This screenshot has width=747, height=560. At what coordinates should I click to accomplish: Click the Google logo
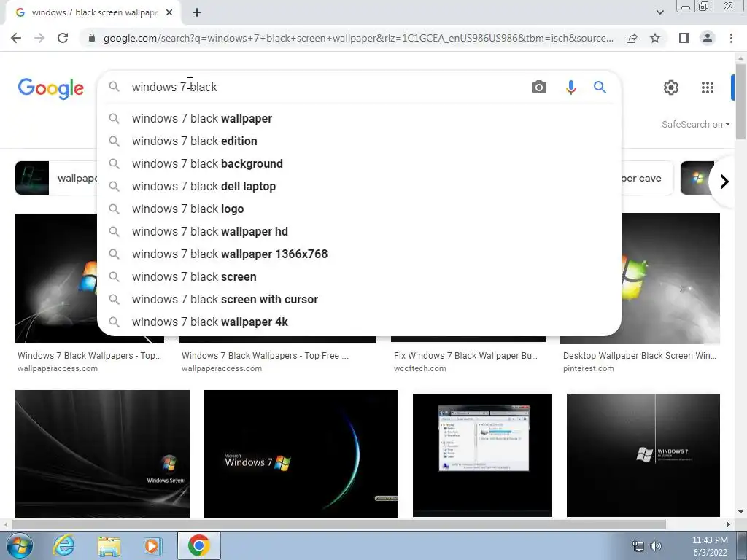click(x=51, y=88)
